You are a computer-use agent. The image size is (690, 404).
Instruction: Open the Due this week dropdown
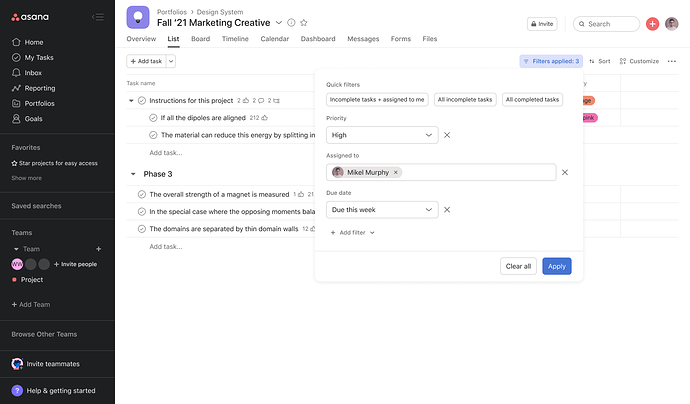[x=382, y=210]
